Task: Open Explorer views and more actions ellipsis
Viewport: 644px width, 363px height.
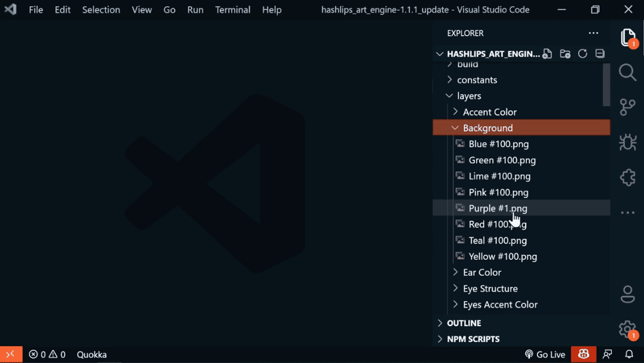Action: pos(593,33)
